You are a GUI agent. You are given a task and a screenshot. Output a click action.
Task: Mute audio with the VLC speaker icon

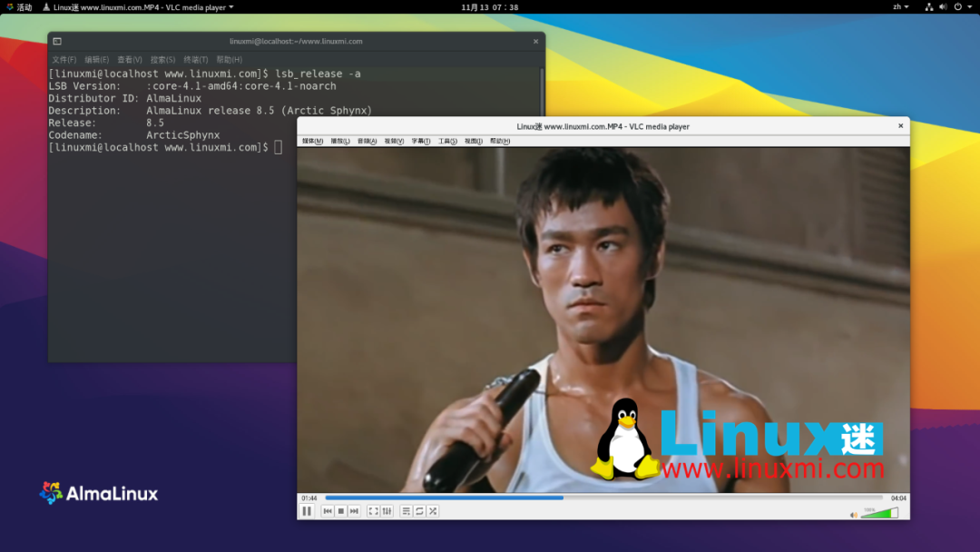(854, 515)
